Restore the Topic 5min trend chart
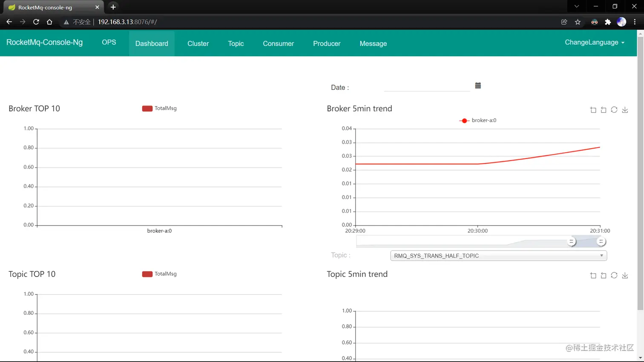This screenshot has width=644, height=362. [x=614, y=275]
